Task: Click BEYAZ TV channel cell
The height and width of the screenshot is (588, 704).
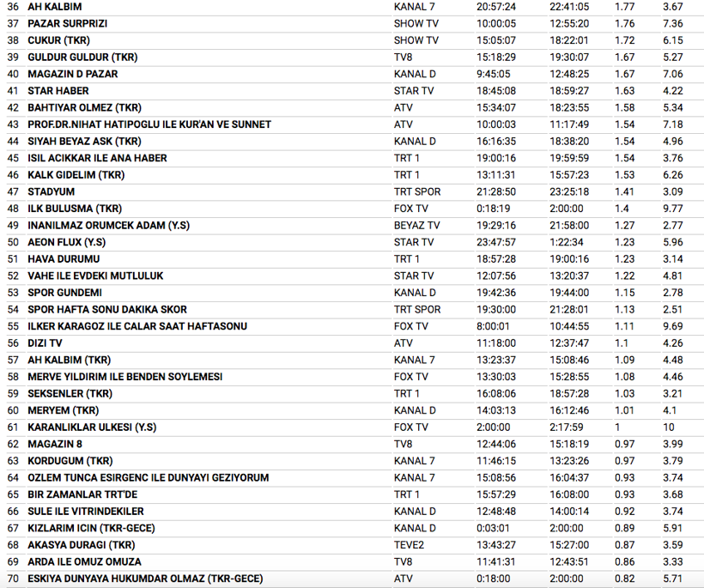Action: 416,226
